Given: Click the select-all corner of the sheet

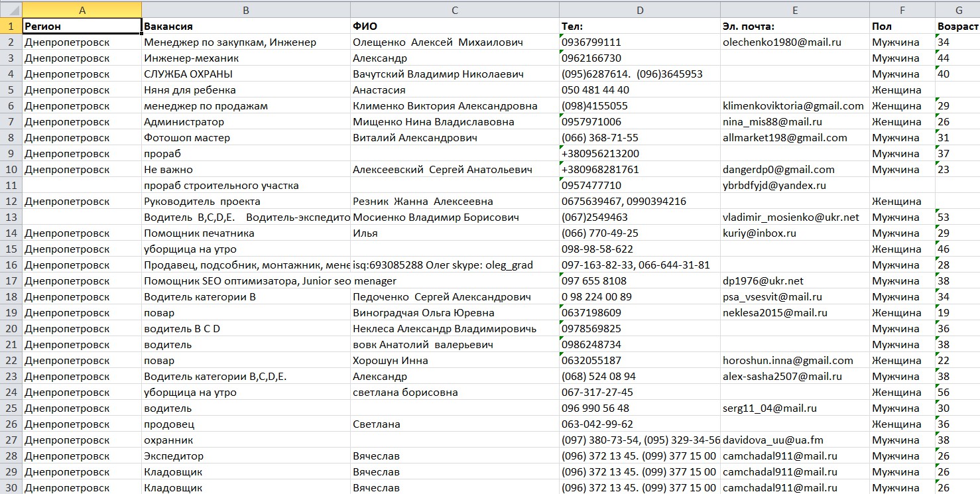Looking at the screenshot, I should pyautogui.click(x=11, y=10).
